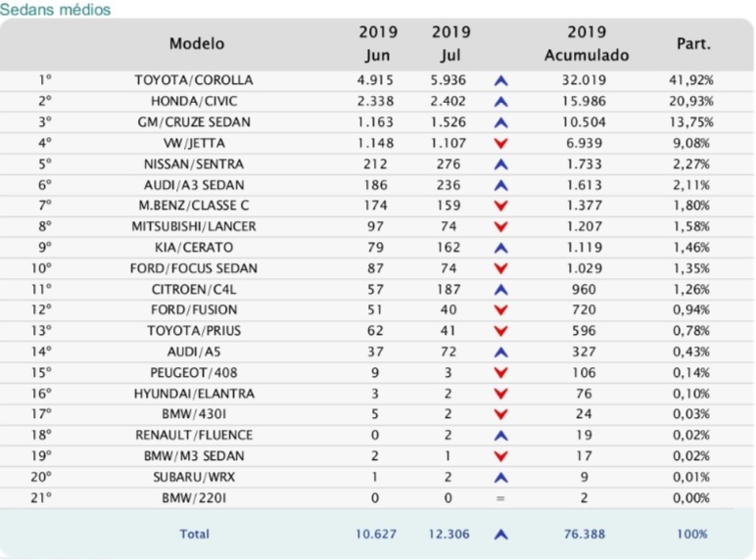This screenshot has height=560, width=756.
Task: Click the 1º rank cell
Action: [45, 79]
